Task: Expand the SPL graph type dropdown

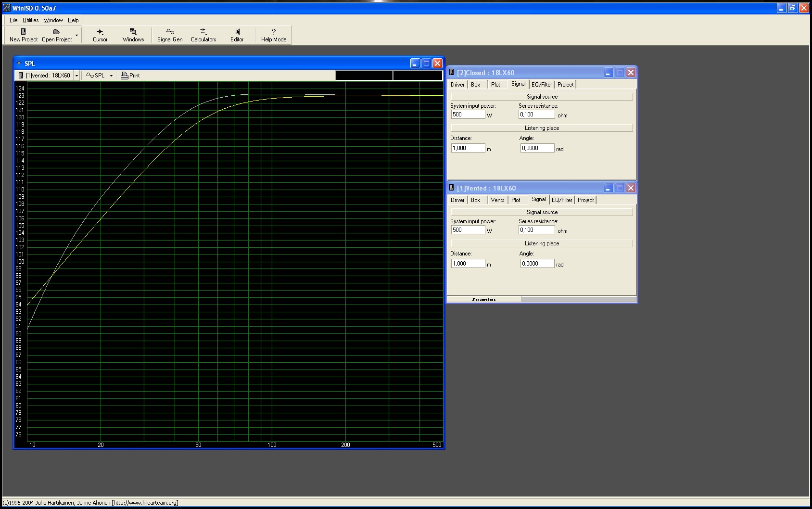Action: pos(111,76)
